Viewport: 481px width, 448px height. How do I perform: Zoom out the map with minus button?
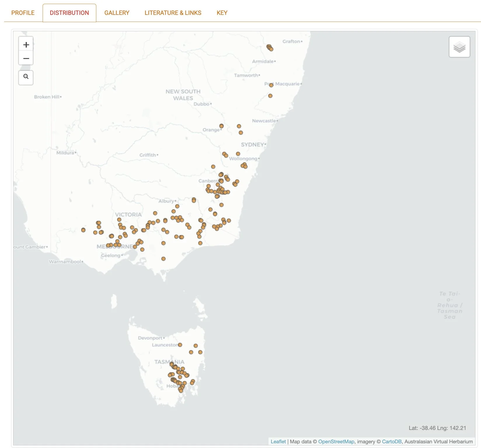[26, 58]
